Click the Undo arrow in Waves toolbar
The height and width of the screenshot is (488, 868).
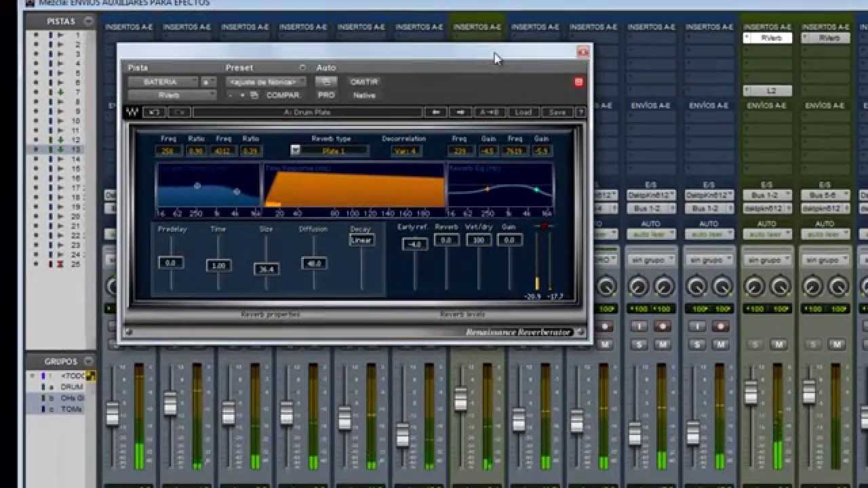point(155,113)
